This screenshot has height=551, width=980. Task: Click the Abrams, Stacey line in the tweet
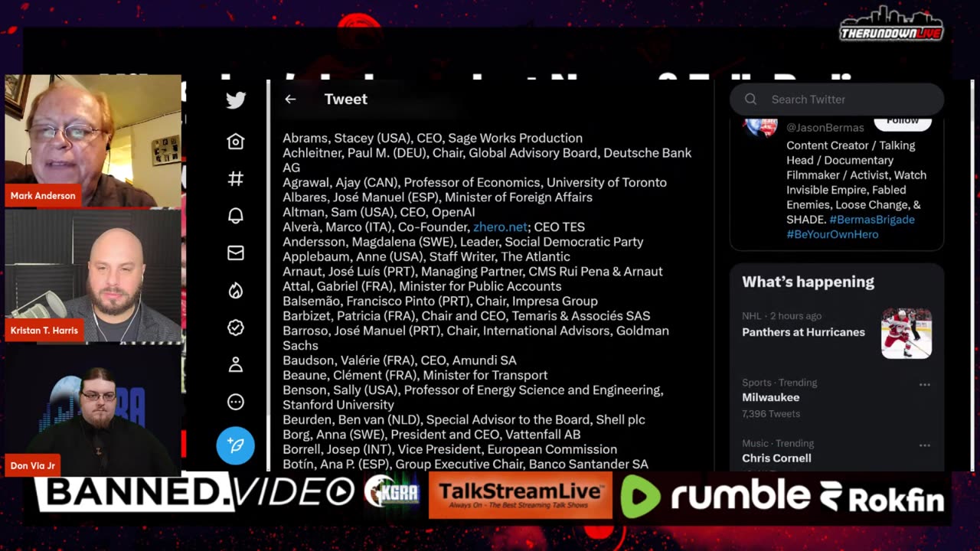(433, 138)
